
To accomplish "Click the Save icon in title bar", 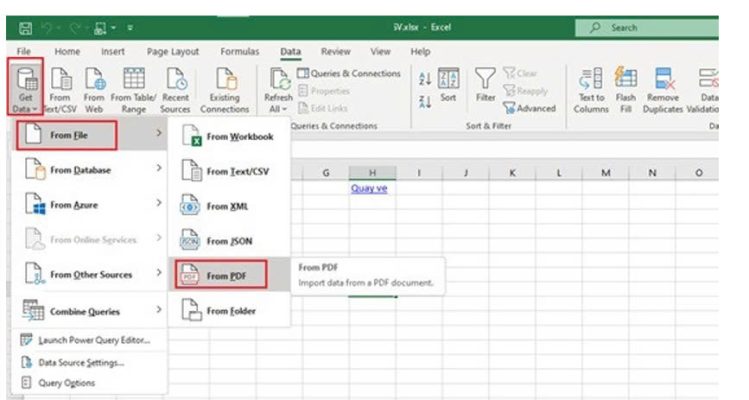I will coord(25,28).
